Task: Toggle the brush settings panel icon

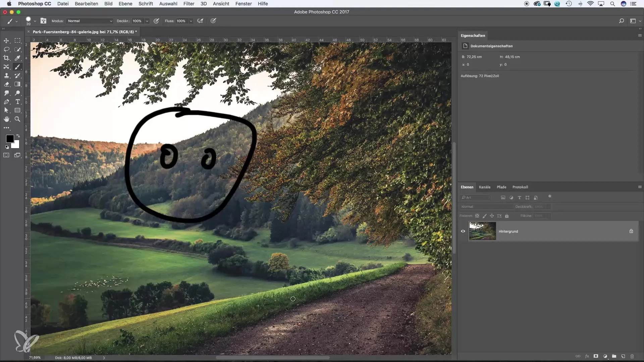Action: [x=43, y=21]
